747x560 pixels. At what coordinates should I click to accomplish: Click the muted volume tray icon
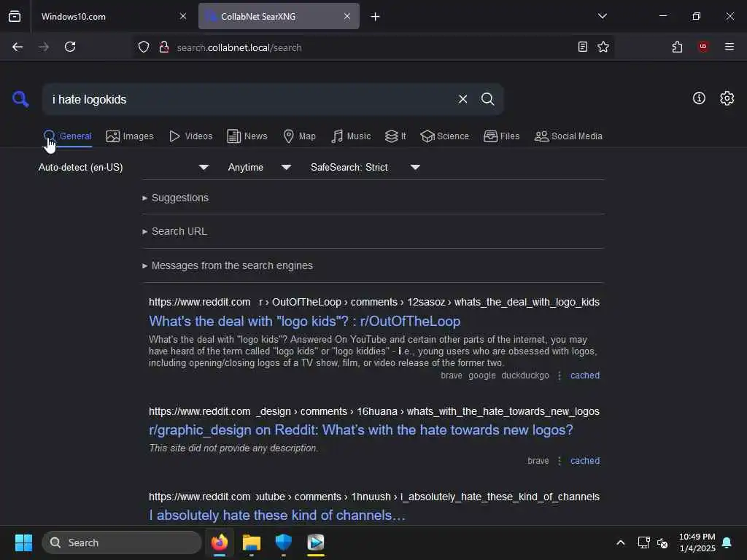tap(662, 542)
